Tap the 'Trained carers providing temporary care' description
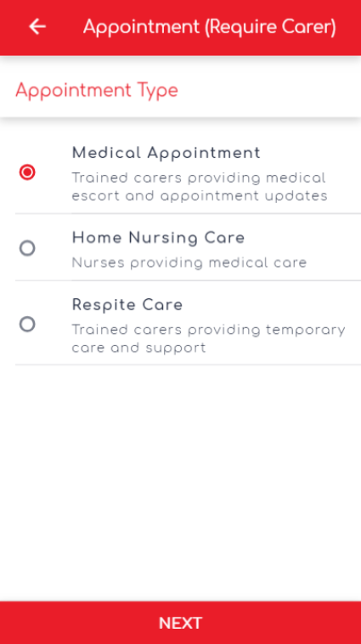Screen dimensions: 361x644 pos(209,339)
